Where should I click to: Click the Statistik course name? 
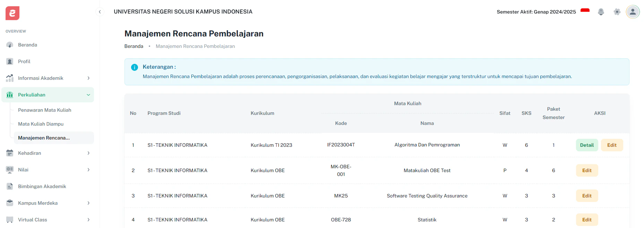pos(427,220)
